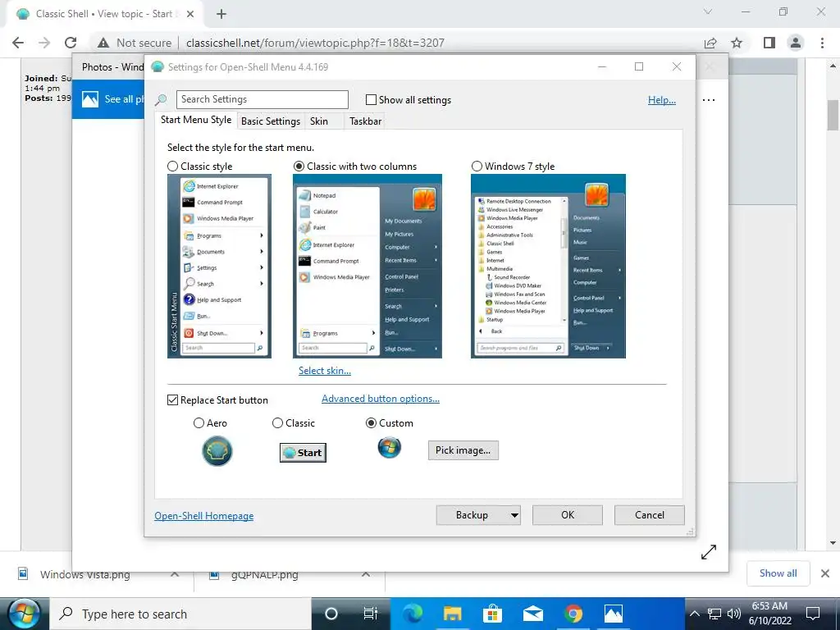Image resolution: width=840 pixels, height=630 pixels.
Task: Open the Start Menu Style tab
Action: (x=196, y=120)
